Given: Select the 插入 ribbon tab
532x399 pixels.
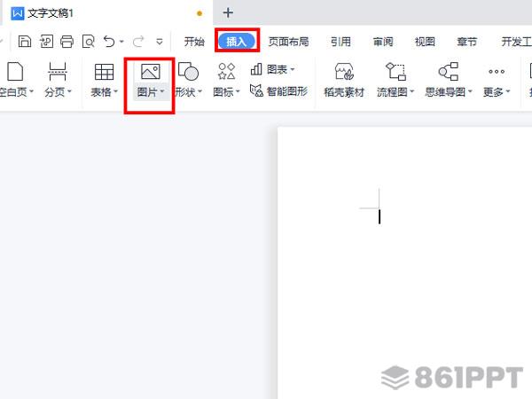Looking at the screenshot, I should pos(237,42).
